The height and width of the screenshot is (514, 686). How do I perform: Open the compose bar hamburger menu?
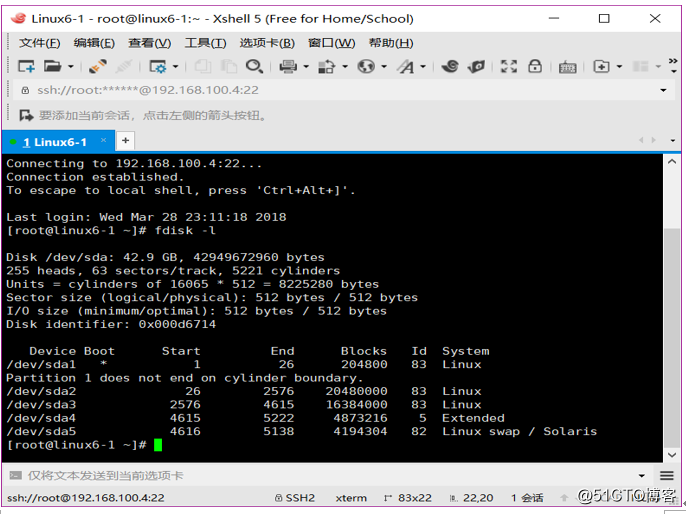pos(667,476)
